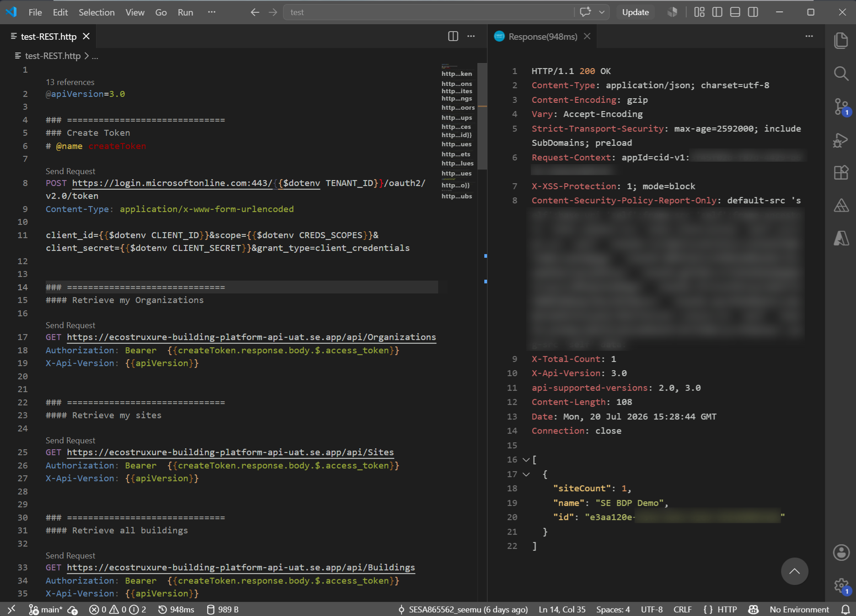This screenshot has width=856, height=616.
Task: Open the chat icon in title bar
Action: (585, 12)
